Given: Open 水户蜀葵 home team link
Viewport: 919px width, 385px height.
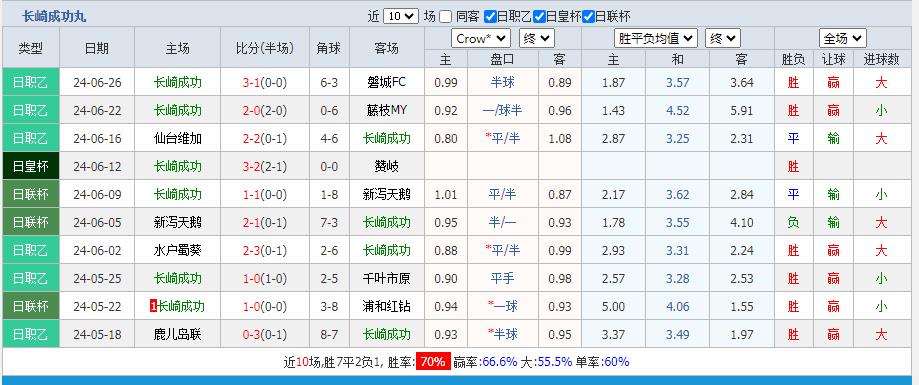Looking at the screenshot, I should pos(178,250).
